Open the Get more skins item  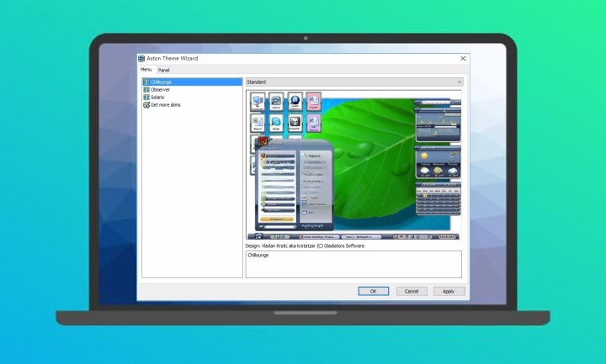tap(165, 105)
